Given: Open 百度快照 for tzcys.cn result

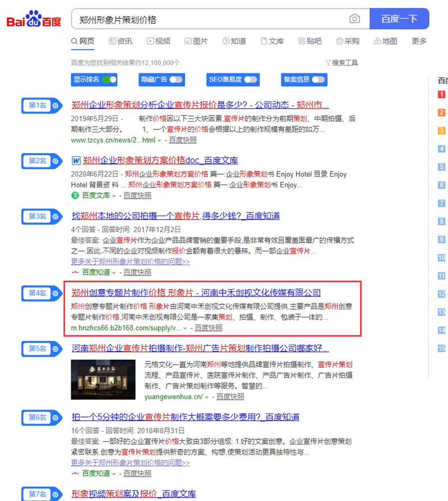Looking at the screenshot, I should click(x=183, y=140).
